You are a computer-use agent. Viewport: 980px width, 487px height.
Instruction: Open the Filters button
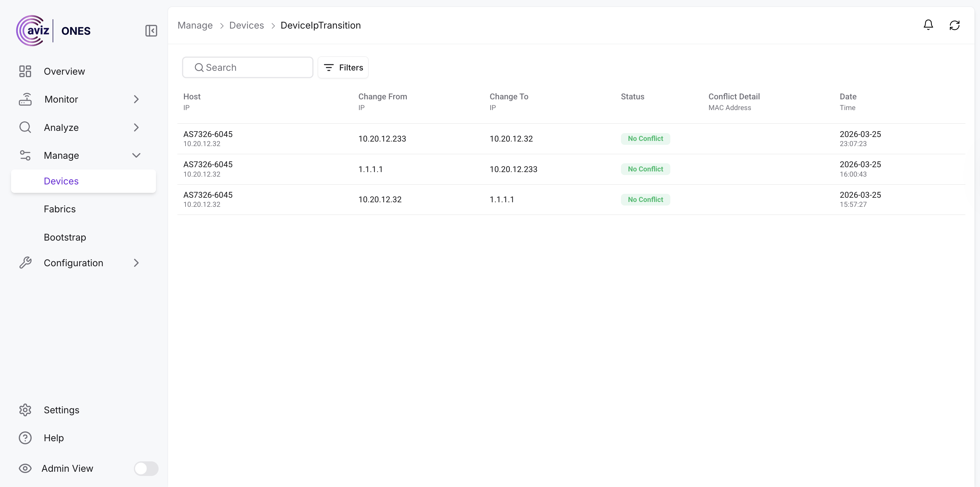(x=343, y=67)
